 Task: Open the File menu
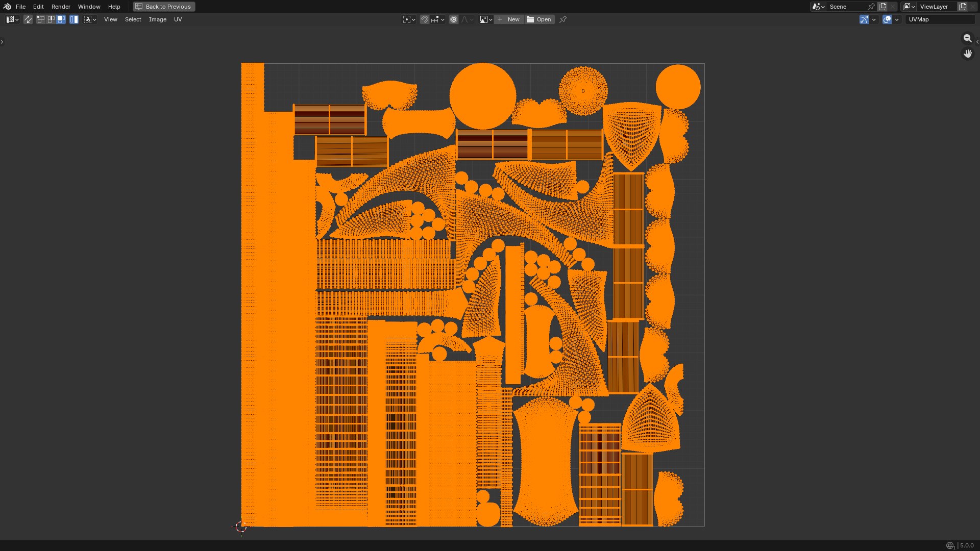(x=20, y=7)
